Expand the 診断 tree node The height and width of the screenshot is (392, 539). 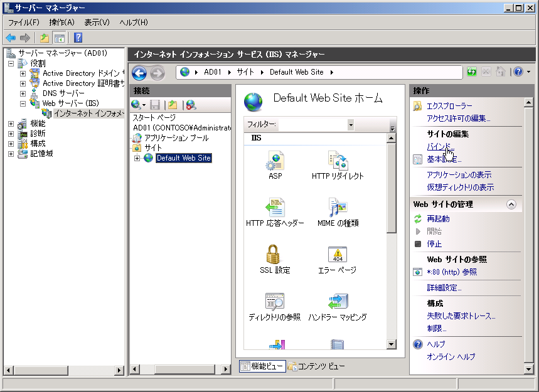pyautogui.click(x=11, y=134)
